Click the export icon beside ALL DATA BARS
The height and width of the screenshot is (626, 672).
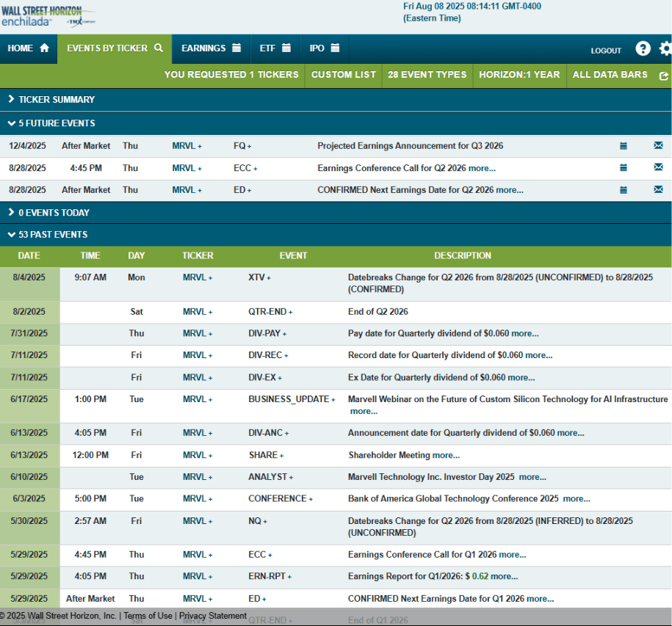[663, 76]
